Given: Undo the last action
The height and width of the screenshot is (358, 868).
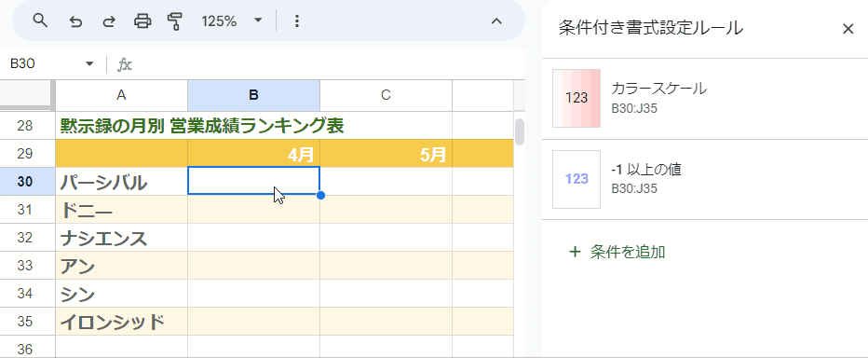Looking at the screenshot, I should [75, 21].
